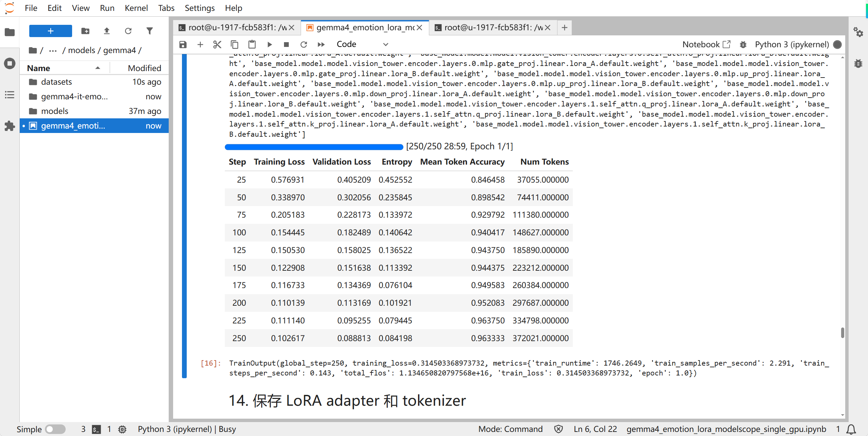Click the training progress bar
Image resolution: width=868 pixels, height=436 pixels.
314,147
